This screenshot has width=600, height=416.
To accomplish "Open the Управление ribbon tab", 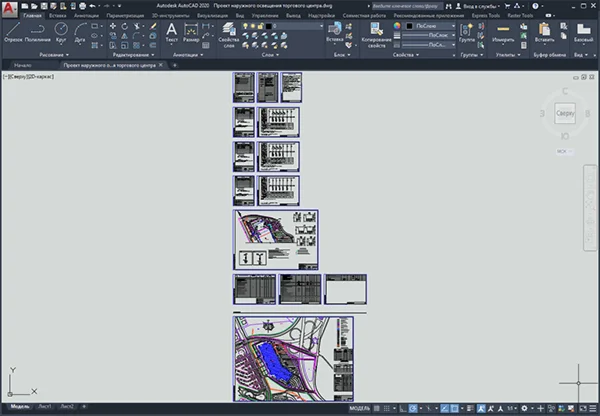I will [x=265, y=16].
